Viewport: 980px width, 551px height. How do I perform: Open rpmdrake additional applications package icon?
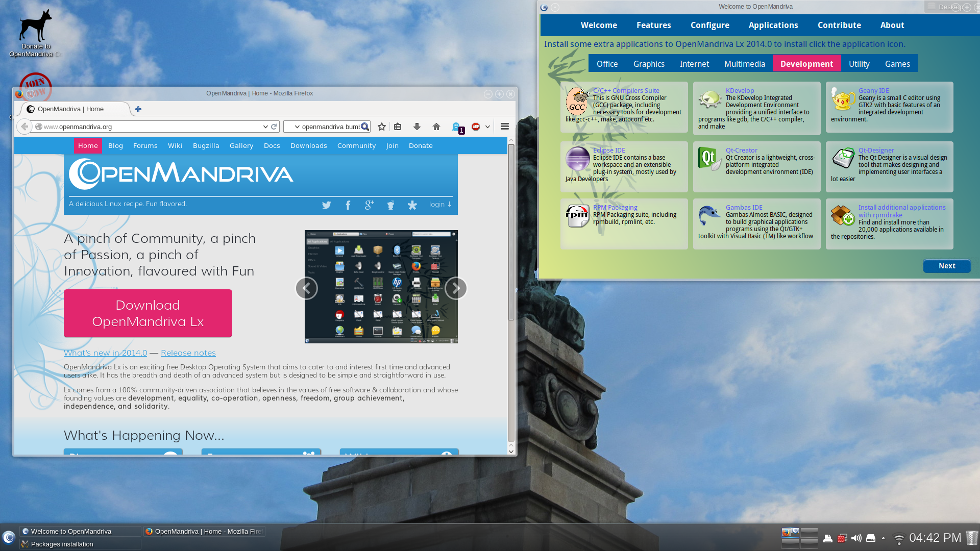pyautogui.click(x=843, y=215)
